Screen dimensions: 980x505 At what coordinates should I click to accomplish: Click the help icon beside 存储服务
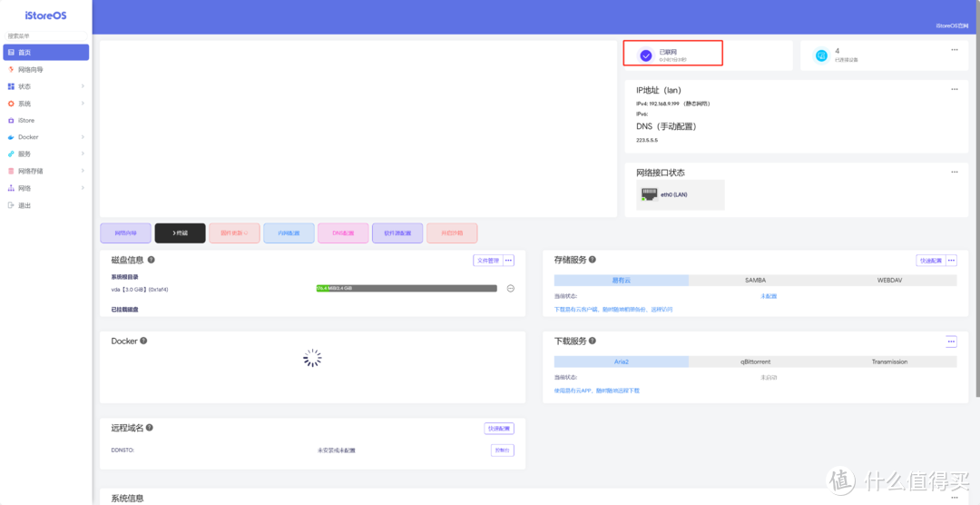pyautogui.click(x=592, y=259)
